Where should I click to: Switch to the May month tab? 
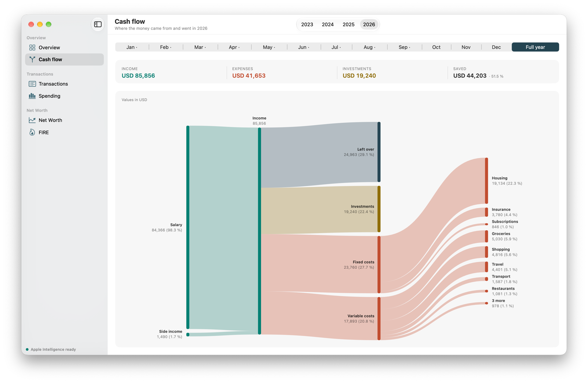click(269, 47)
